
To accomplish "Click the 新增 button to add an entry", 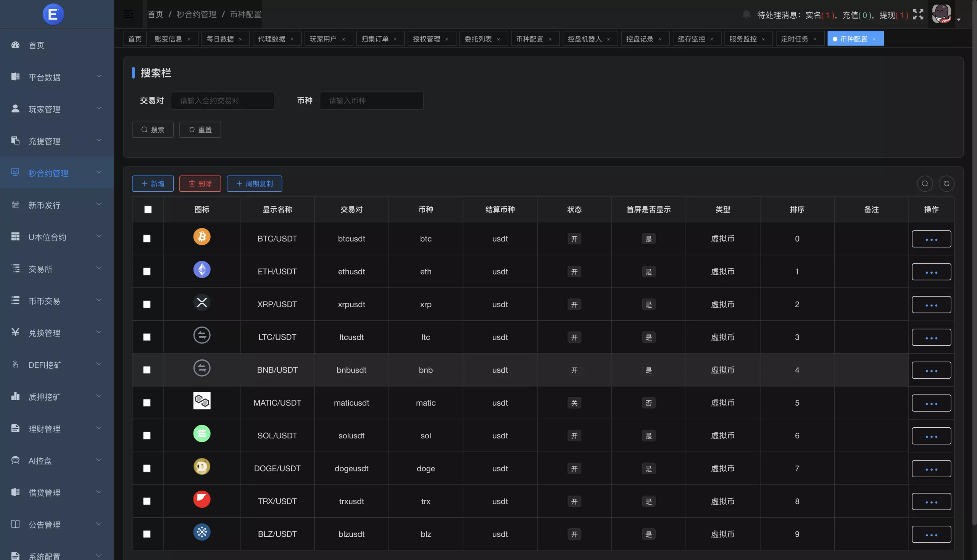I will click(152, 183).
